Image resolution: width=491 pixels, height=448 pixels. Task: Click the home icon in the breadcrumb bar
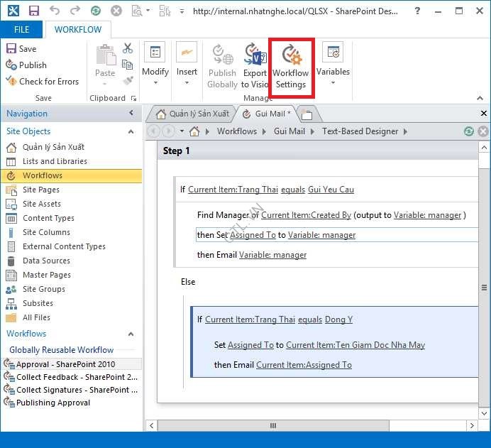click(x=194, y=131)
